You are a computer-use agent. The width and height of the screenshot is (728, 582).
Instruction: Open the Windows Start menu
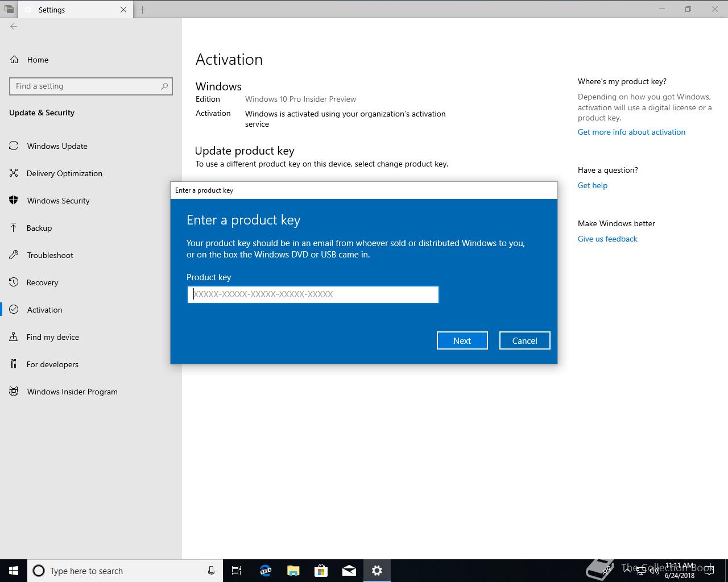[x=14, y=571]
